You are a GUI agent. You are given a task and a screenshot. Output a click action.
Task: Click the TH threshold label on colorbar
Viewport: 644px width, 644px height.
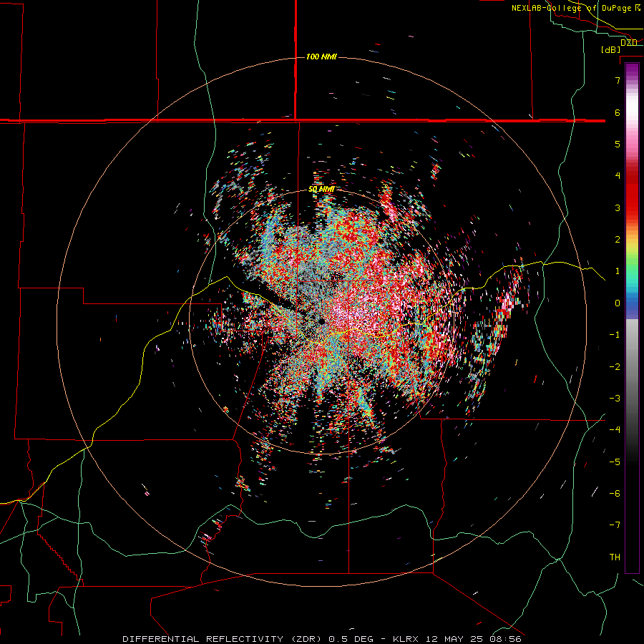coord(615,557)
